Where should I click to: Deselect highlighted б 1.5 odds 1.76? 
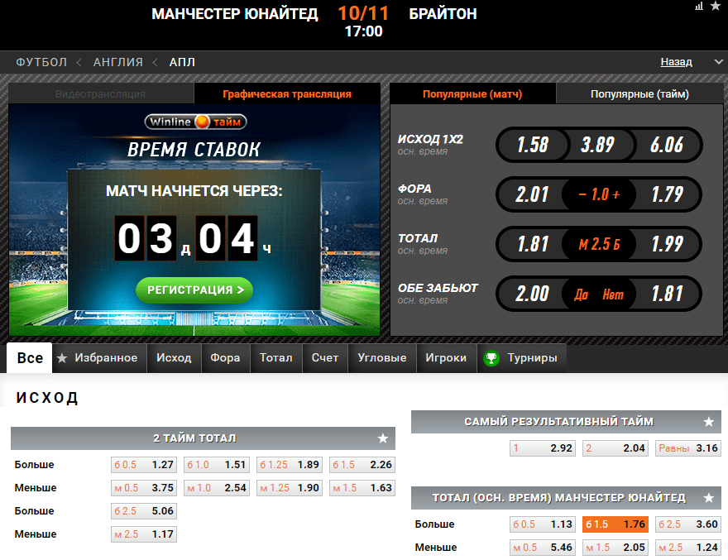tap(615, 524)
